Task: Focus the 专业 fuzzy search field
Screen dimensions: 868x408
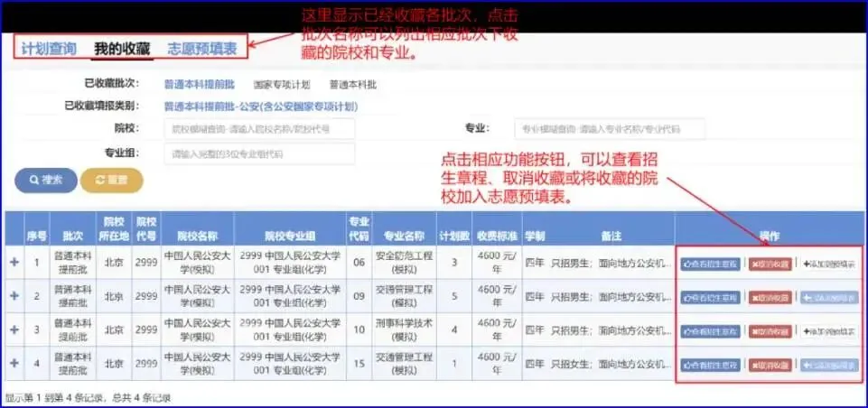Action: coord(610,129)
